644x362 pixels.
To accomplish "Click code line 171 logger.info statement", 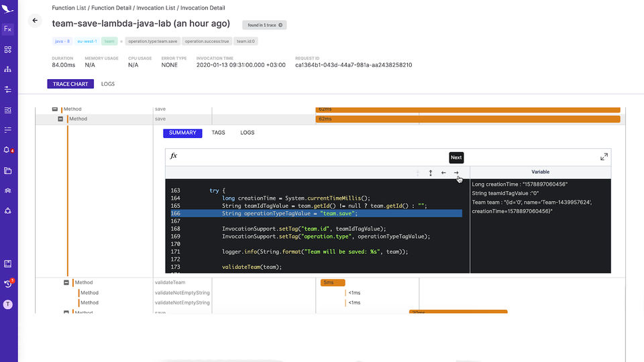I will (315, 251).
